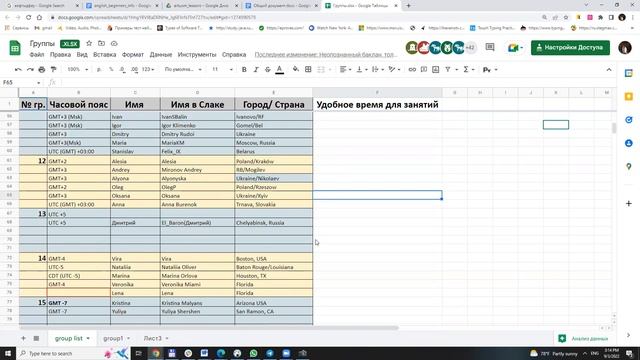Click Настройки Доступа share button
The image size is (640, 360).
[x=570, y=48]
